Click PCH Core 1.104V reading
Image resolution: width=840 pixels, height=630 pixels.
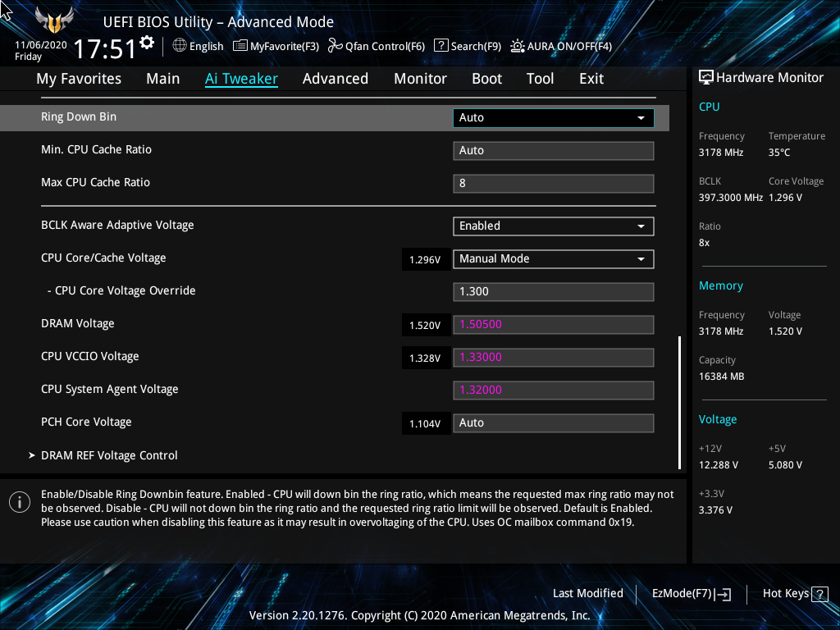[x=425, y=424]
